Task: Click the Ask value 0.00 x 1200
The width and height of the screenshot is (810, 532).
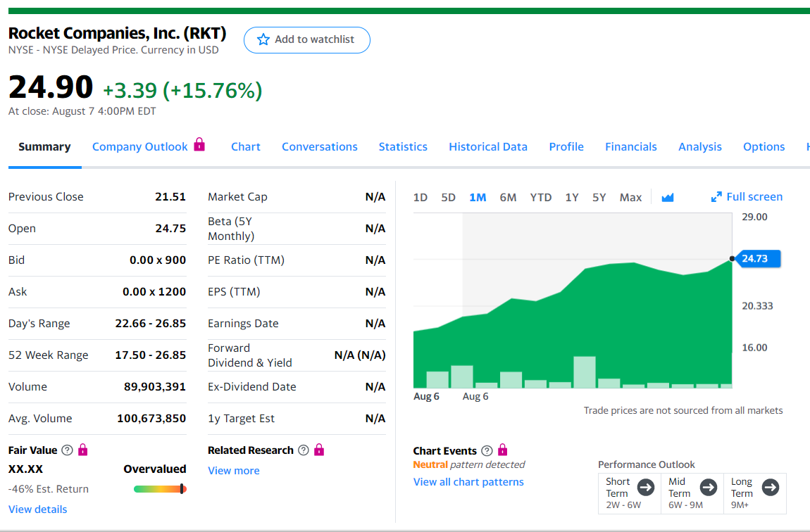Action: click(154, 291)
